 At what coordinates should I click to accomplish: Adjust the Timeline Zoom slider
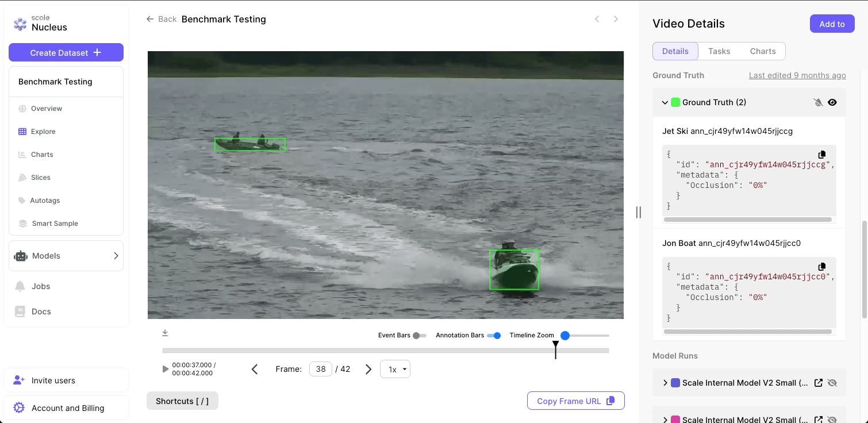pyautogui.click(x=566, y=335)
